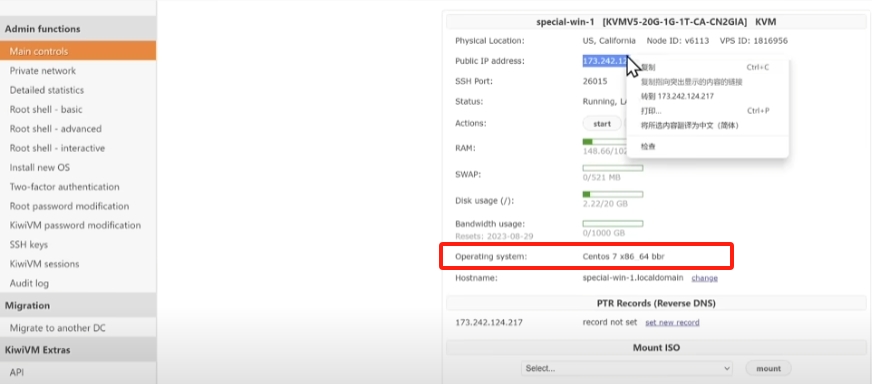Image resolution: width=872 pixels, height=384 pixels.
Task: Click the mount button
Action: 768,368
